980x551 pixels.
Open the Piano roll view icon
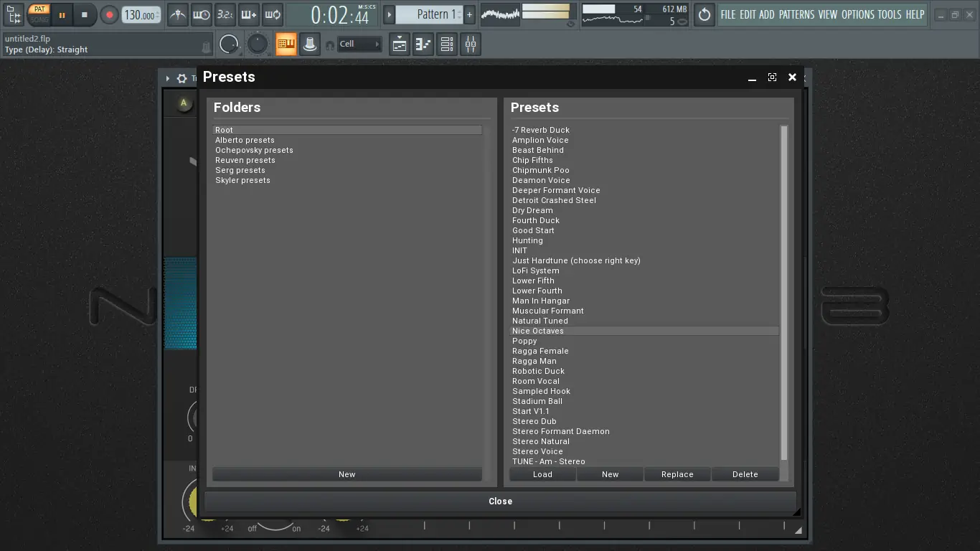tap(423, 44)
